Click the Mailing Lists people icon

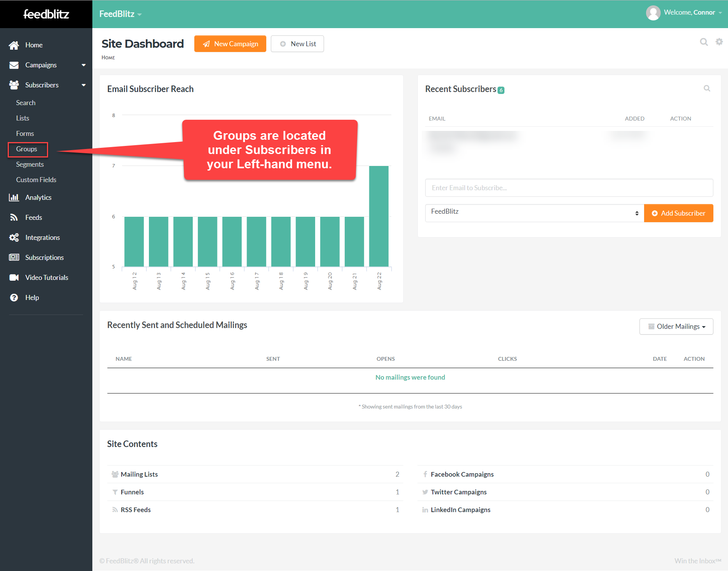(115, 474)
